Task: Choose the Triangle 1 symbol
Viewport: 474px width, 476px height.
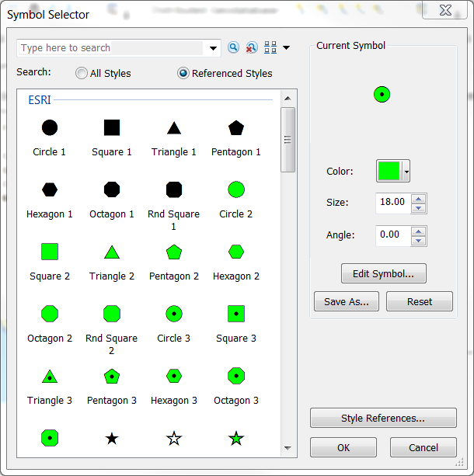Action: pyautogui.click(x=174, y=128)
